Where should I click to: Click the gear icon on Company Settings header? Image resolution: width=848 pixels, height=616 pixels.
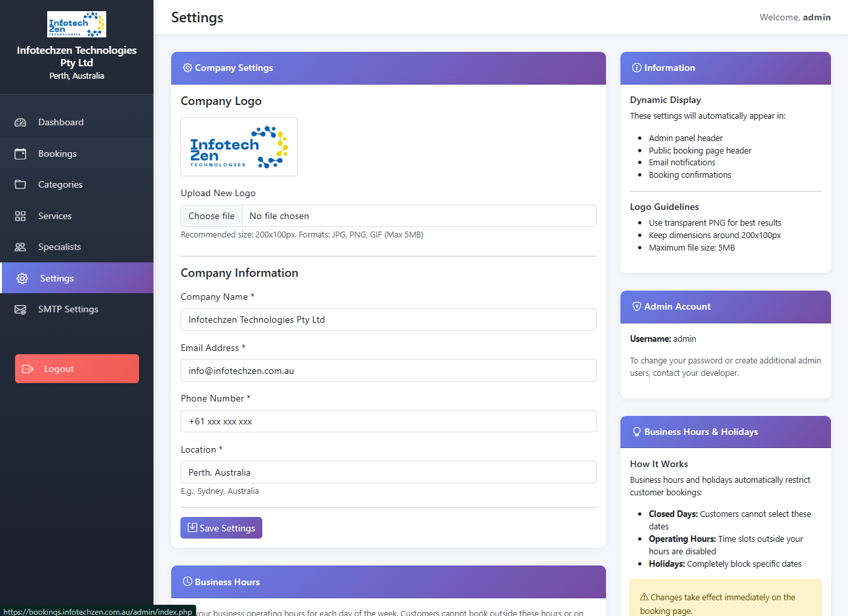tap(187, 67)
